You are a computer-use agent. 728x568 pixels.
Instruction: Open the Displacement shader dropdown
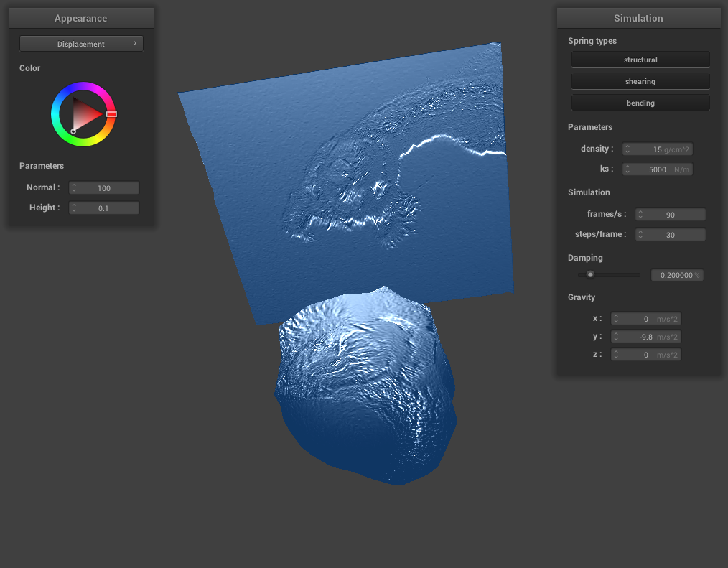81,44
